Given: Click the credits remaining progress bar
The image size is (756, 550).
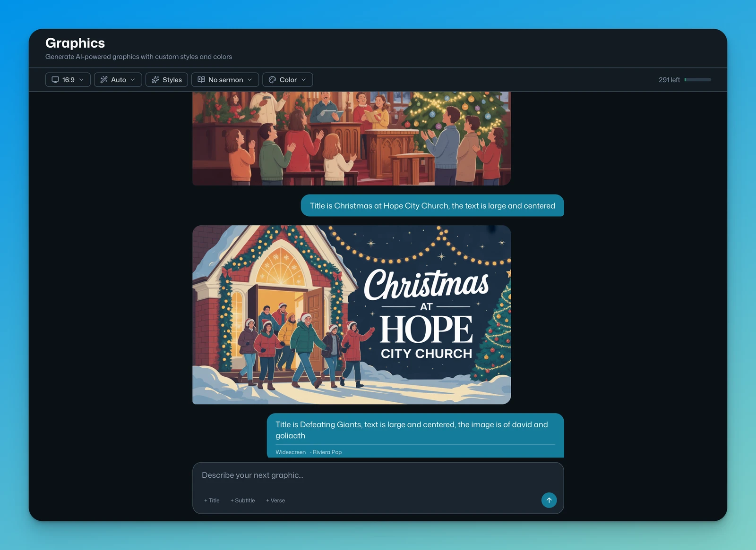Looking at the screenshot, I should 698,80.
